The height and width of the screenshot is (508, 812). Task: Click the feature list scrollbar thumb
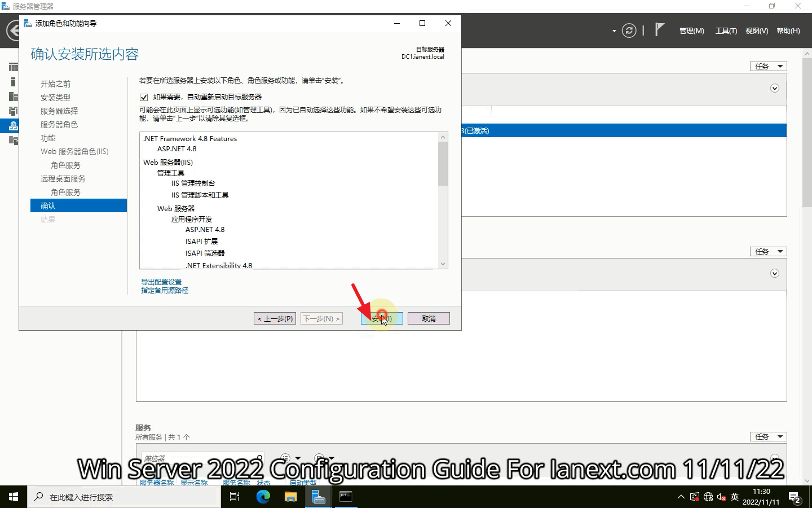tap(443, 164)
